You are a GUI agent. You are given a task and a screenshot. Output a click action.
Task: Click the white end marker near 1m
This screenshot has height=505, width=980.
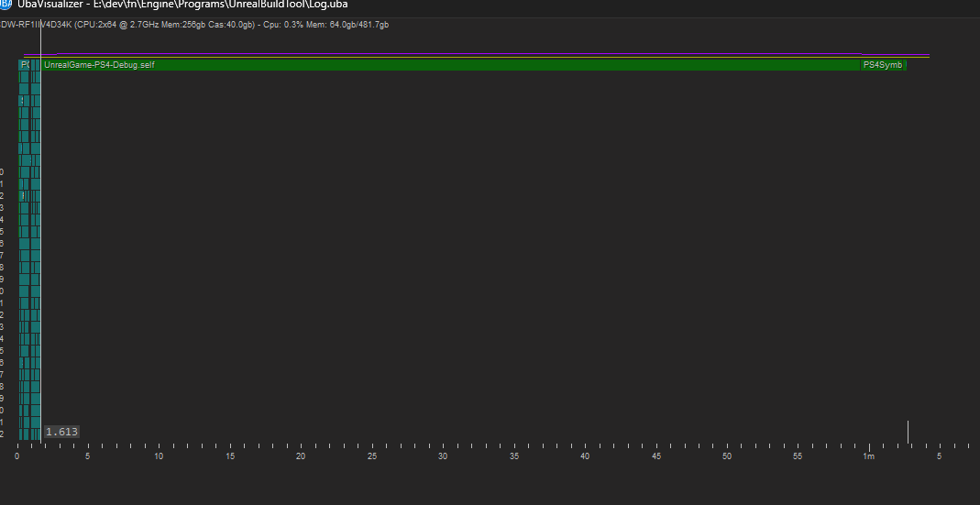[908, 432]
